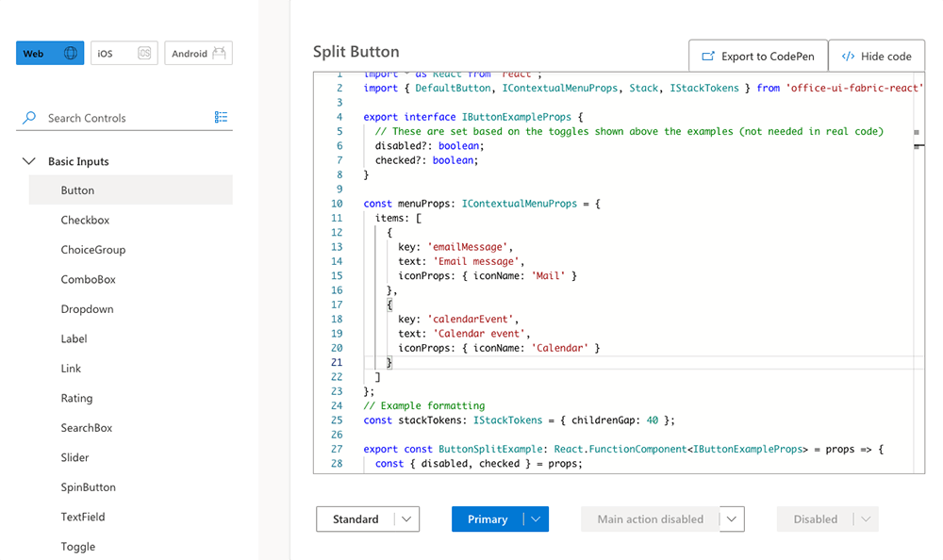Open the Checkbox control page

pyautogui.click(x=85, y=221)
